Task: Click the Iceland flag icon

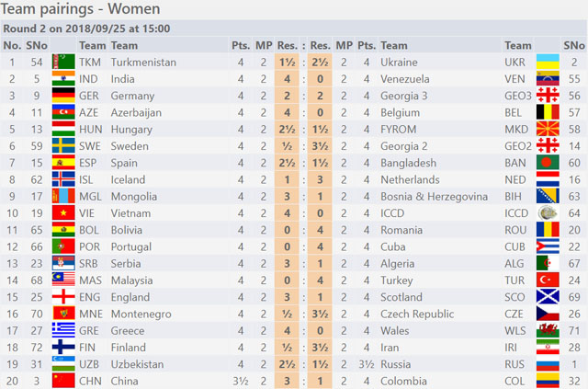Action: pos(63,179)
